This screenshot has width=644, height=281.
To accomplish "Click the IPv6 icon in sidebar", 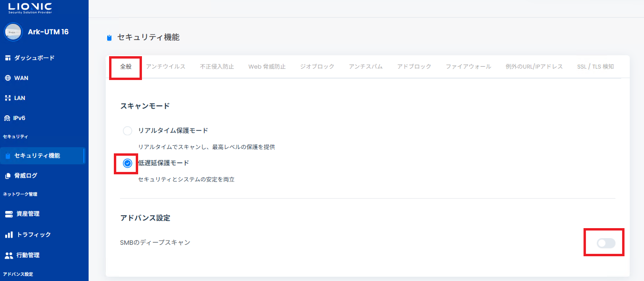I will tap(8, 118).
